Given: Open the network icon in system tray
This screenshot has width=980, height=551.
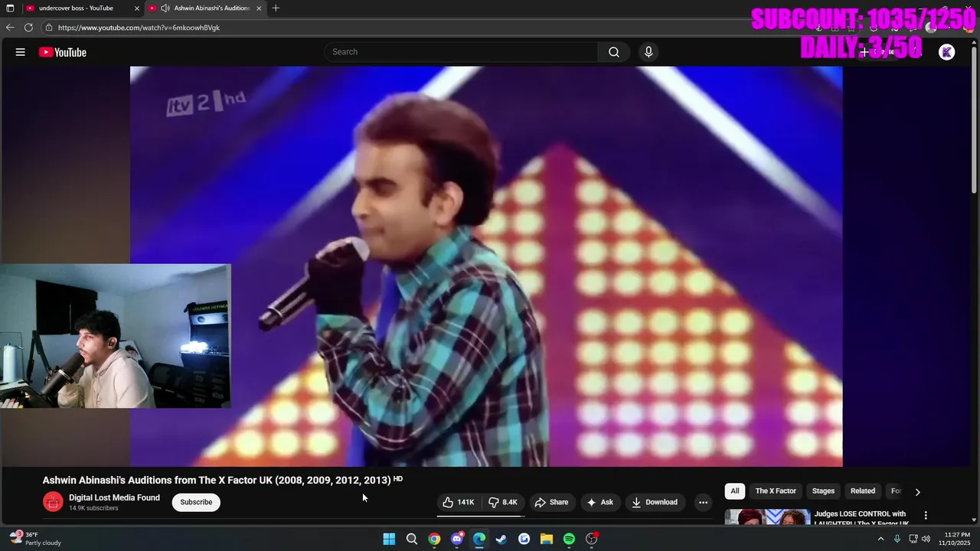Looking at the screenshot, I should click(x=913, y=539).
